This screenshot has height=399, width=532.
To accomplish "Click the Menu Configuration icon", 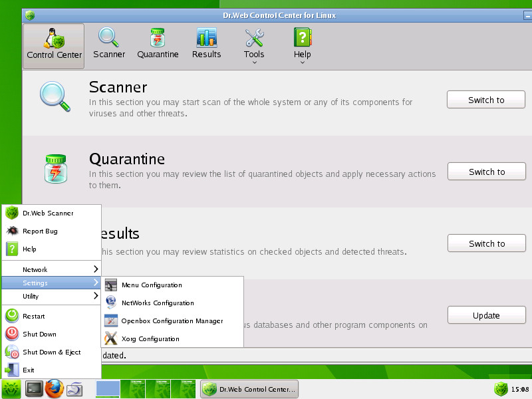I will (x=111, y=285).
